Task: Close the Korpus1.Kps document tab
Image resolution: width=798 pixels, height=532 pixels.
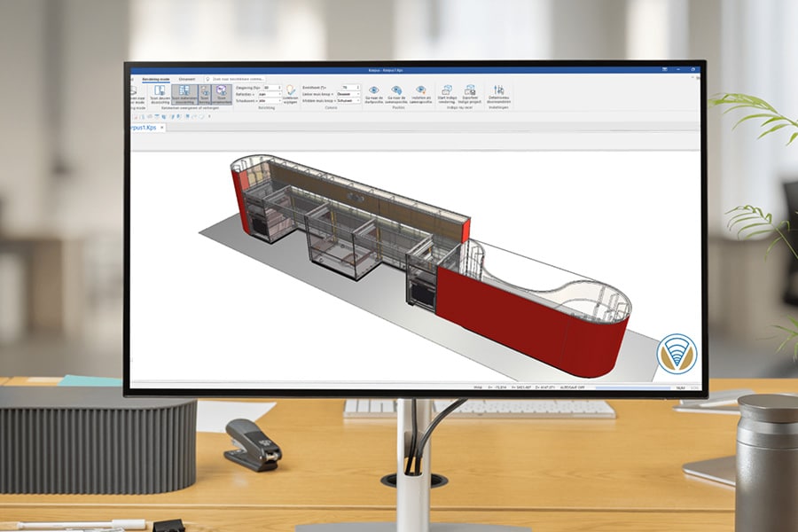Action: click(162, 128)
